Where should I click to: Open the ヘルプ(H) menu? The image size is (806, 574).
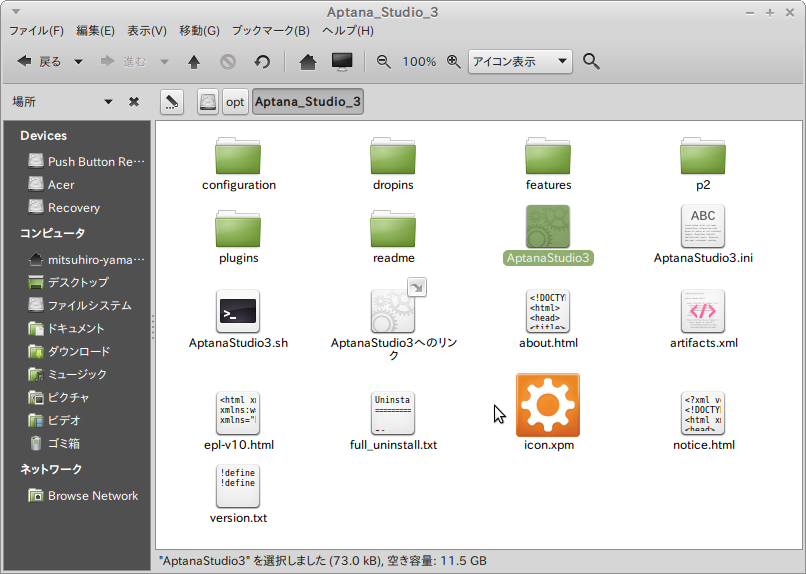click(348, 31)
